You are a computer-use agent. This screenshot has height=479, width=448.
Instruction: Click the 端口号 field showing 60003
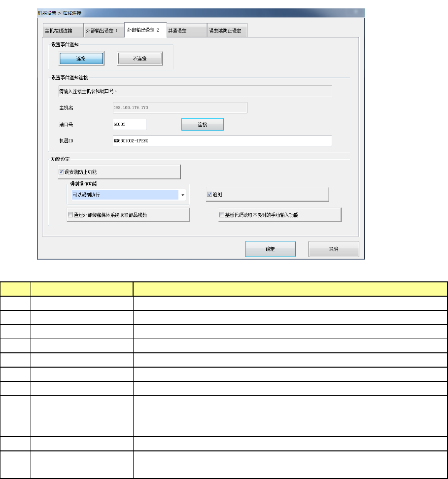click(x=130, y=124)
